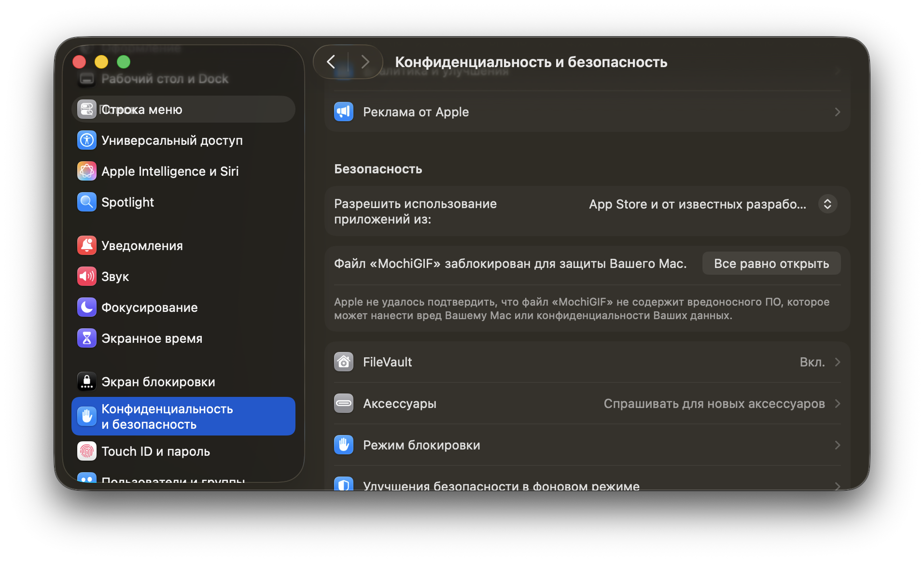Click the MochiGIF blocked file message
The height and width of the screenshot is (562, 924).
point(510,264)
